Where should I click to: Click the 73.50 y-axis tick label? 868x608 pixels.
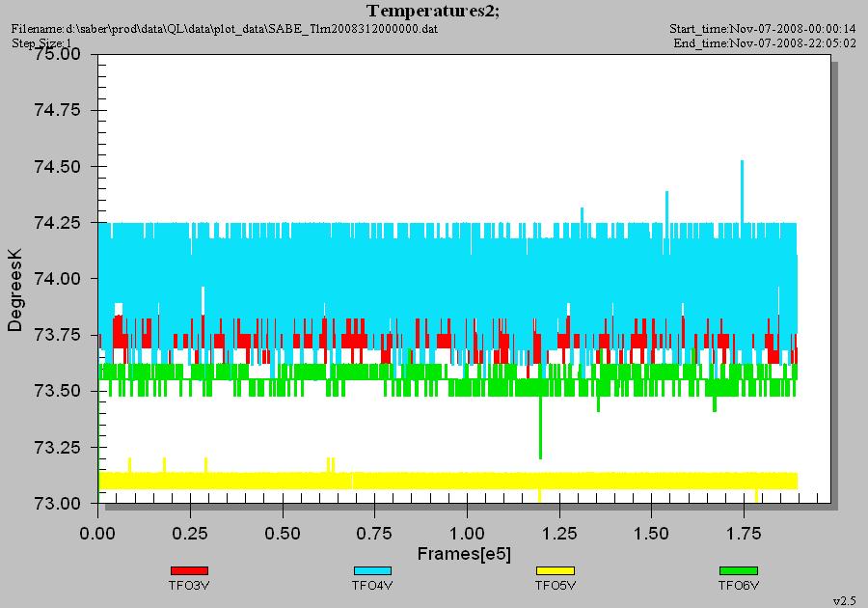[x=58, y=391]
